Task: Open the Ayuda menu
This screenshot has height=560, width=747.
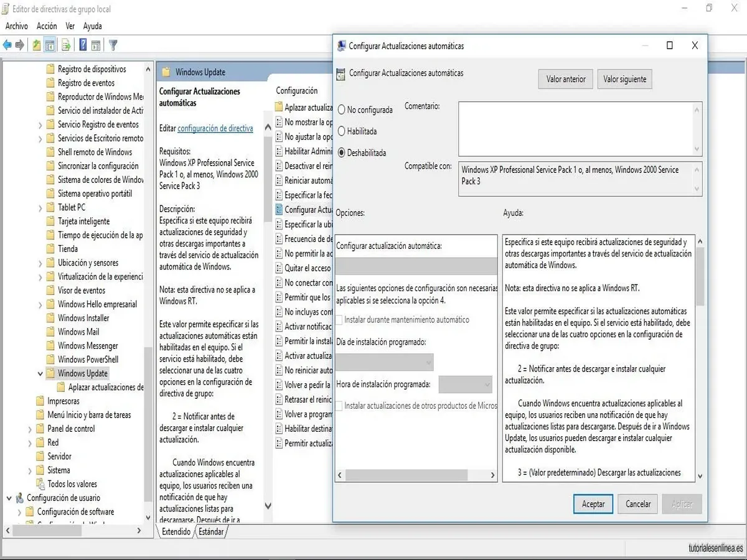Action: 93,26
